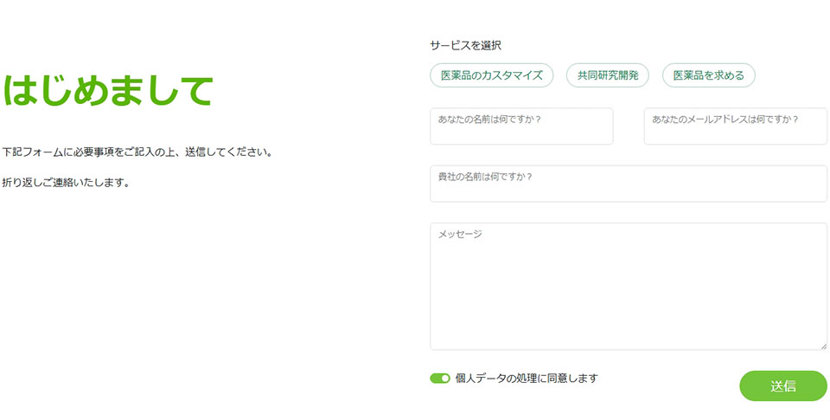
Task: Click the 折り返しご連絡いたします text line
Action: [x=66, y=183]
